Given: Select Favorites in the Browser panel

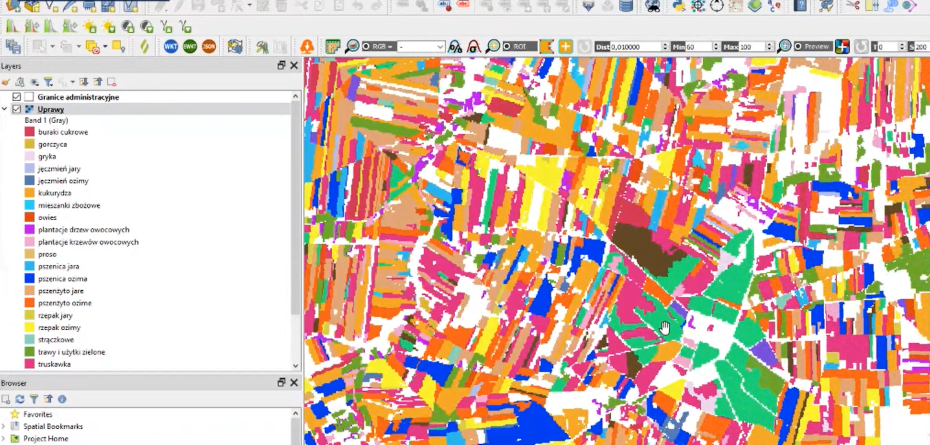Looking at the screenshot, I should 39,414.
